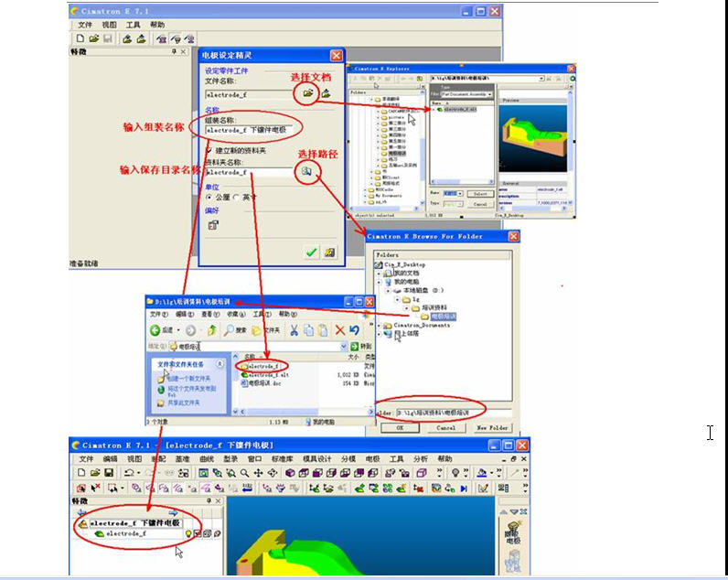Click the 组装名称 assembly name input field

[x=250, y=130]
